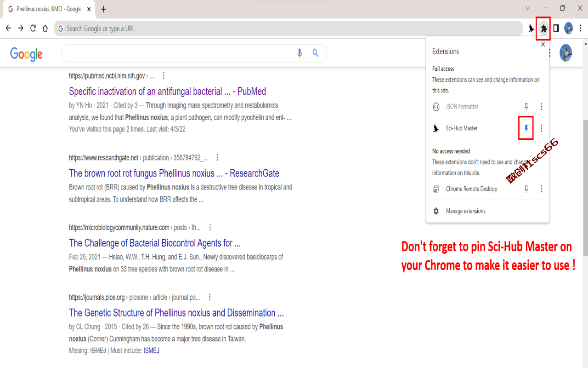Image resolution: width=588 pixels, height=368 pixels.
Task: Close the Extensions popup
Action: 543,45
